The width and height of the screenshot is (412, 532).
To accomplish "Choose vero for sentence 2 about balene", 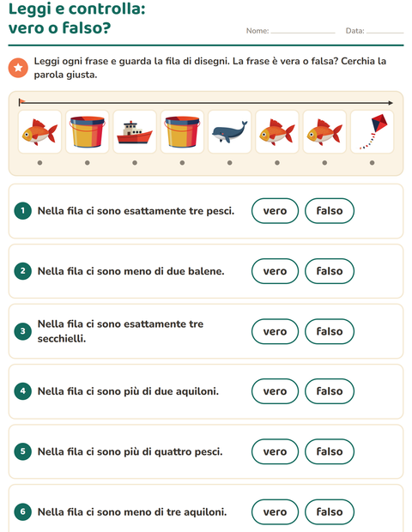I will click(275, 271).
